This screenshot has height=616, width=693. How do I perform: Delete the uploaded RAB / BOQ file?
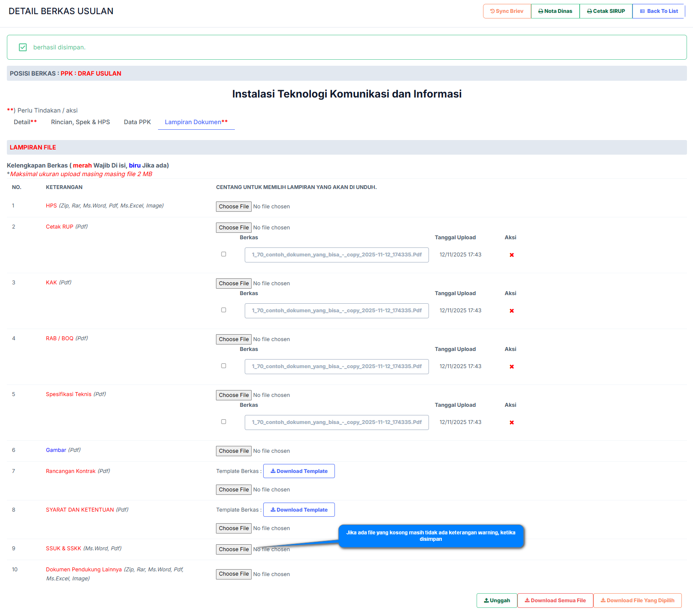pos(511,367)
